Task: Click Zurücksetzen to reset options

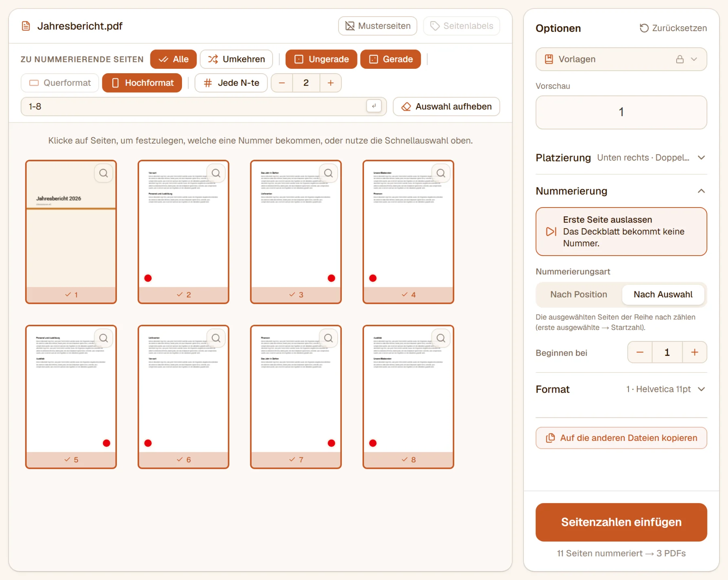Action: [x=673, y=28]
